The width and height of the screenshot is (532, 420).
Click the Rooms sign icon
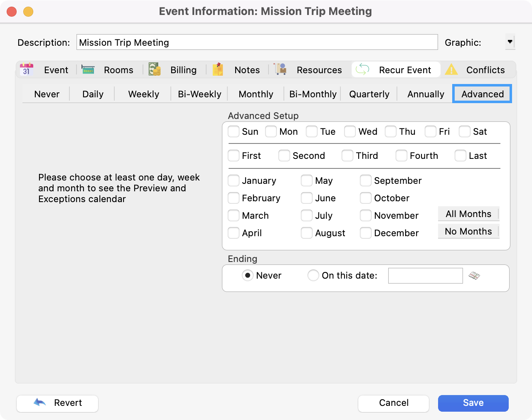(x=88, y=69)
